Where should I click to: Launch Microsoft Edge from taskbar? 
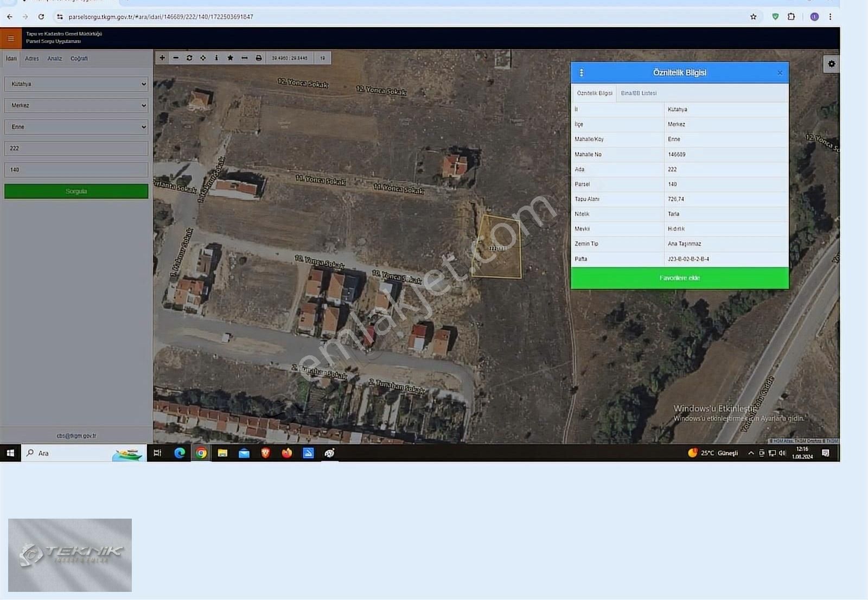click(x=180, y=453)
